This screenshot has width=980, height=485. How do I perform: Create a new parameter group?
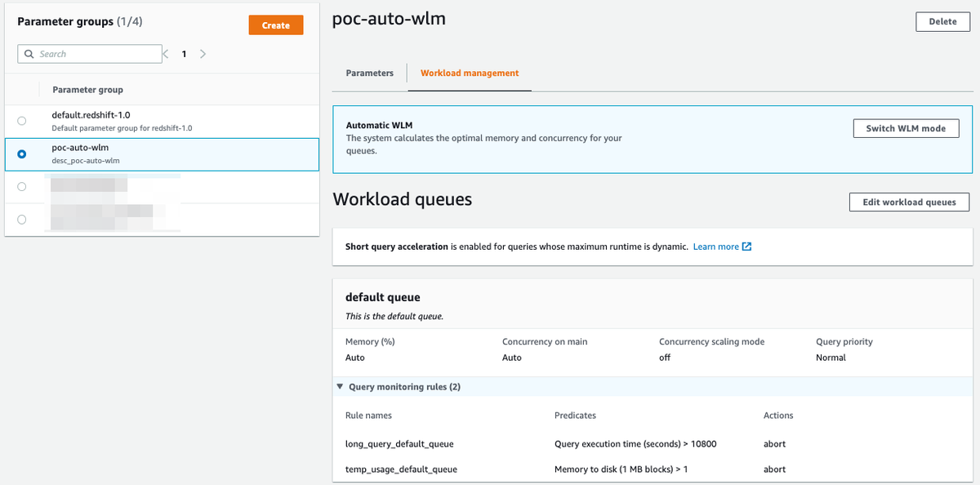tap(276, 25)
